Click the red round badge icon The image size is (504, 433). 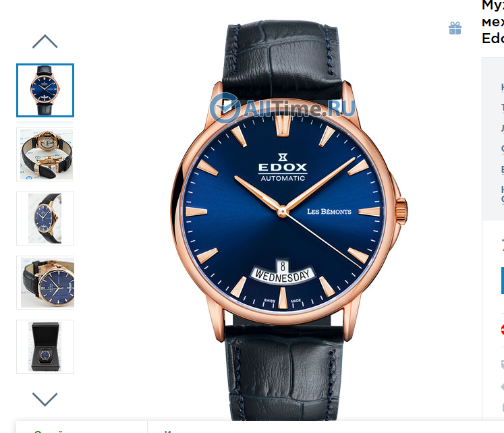tap(503, 330)
